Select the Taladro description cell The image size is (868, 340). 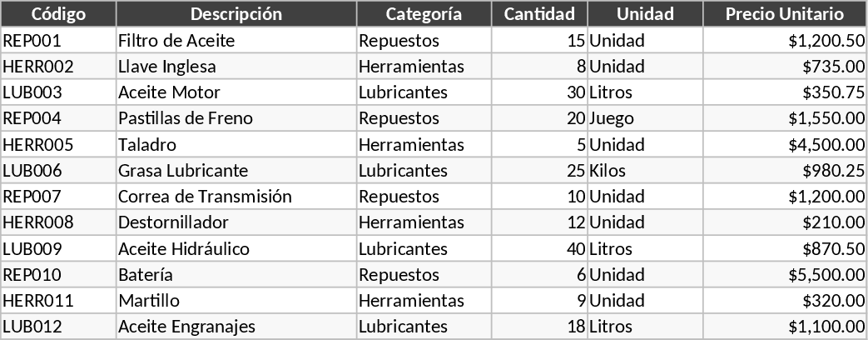[x=236, y=144]
